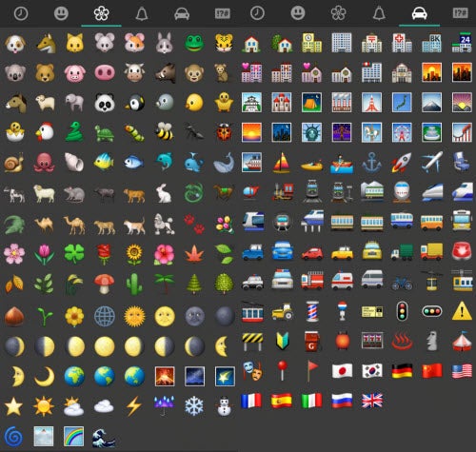Pick the snowman emoji
Viewport: 476px width, 452px height.
224,406
